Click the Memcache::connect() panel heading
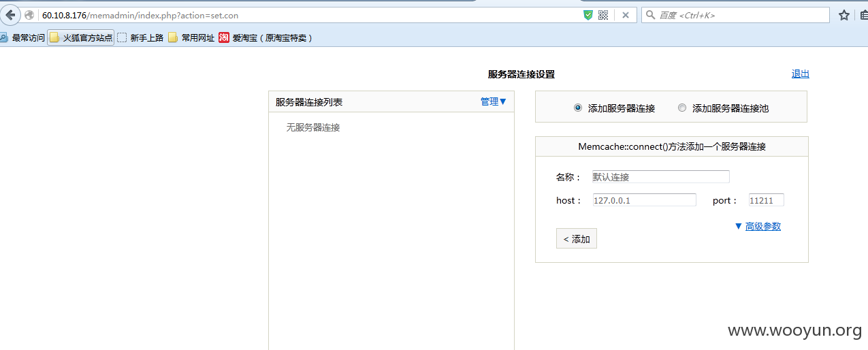The height and width of the screenshot is (350, 868). pyautogui.click(x=672, y=146)
